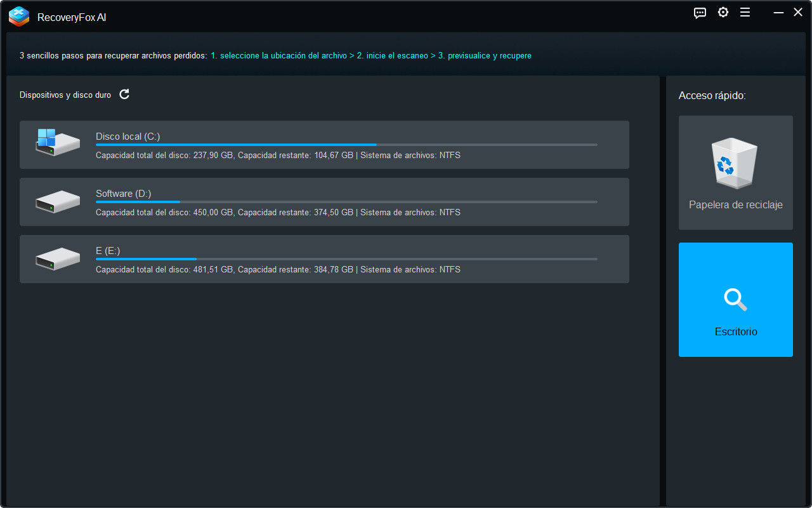Select the Disco local (C:) label

(x=128, y=137)
